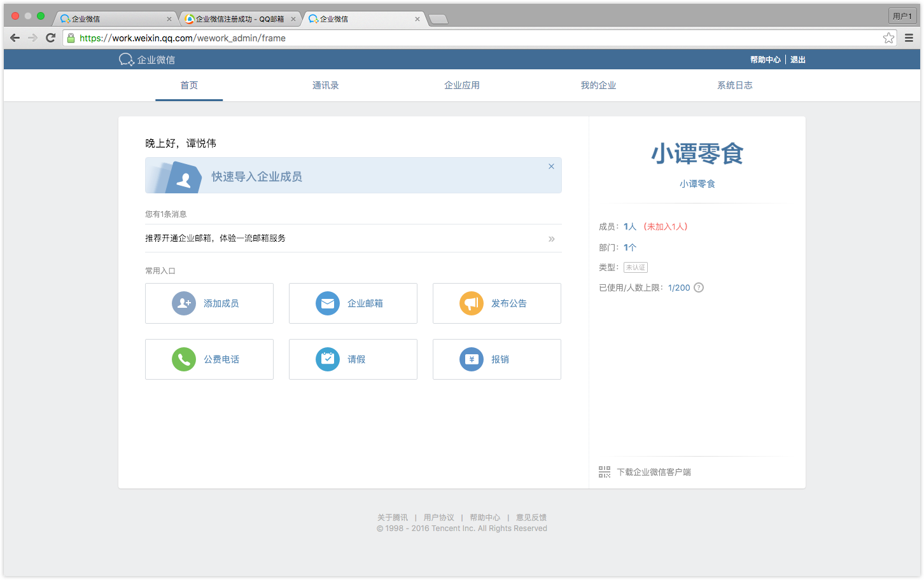Click the bookmark star in the address bar
The width and height of the screenshot is (924, 580).
888,38
